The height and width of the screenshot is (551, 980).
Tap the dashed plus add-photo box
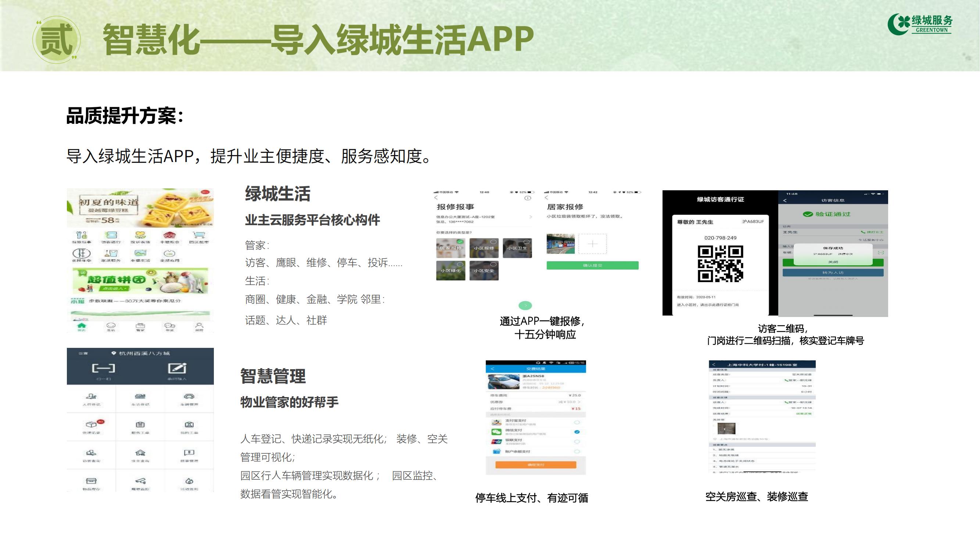click(592, 244)
